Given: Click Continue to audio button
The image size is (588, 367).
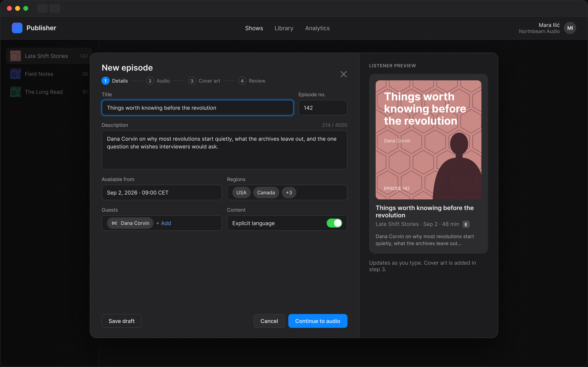Looking at the screenshot, I should pyautogui.click(x=317, y=321).
